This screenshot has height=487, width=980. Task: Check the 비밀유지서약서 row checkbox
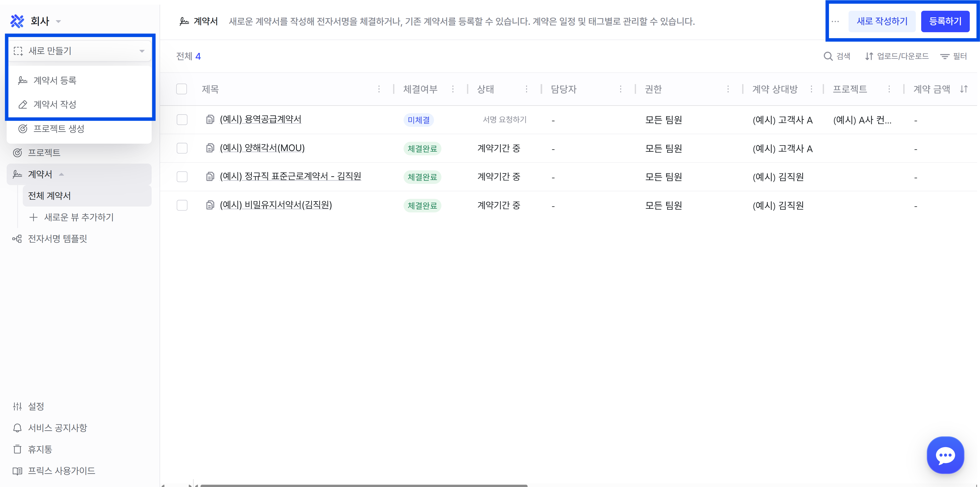(x=182, y=205)
